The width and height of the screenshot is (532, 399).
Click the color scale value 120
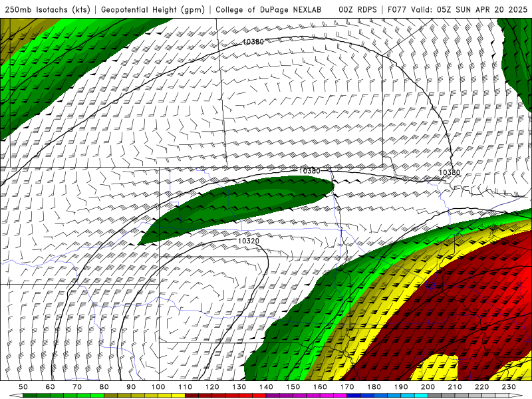212,387
